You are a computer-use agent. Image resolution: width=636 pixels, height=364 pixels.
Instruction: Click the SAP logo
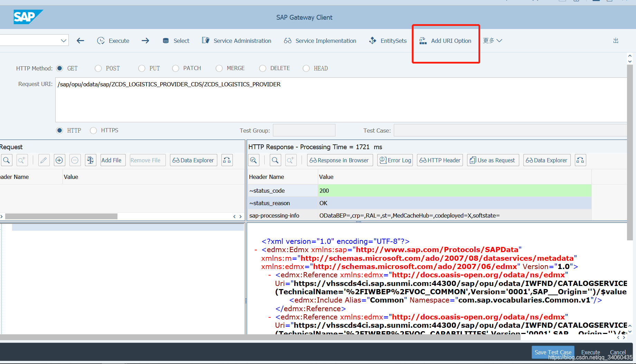click(28, 17)
